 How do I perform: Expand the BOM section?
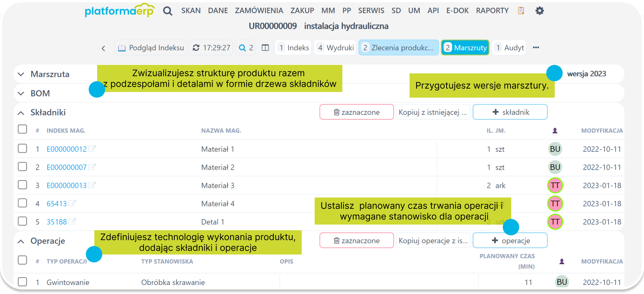(x=21, y=93)
